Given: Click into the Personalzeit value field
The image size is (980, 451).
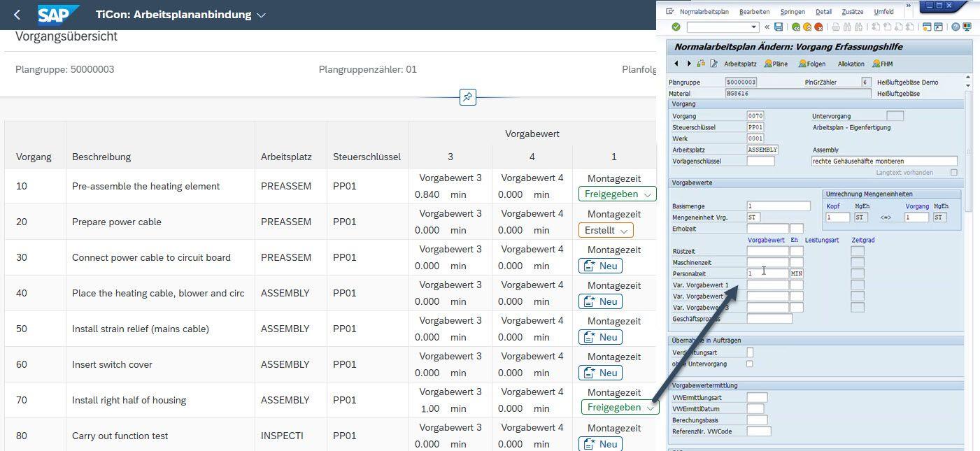Looking at the screenshot, I should click(767, 273).
